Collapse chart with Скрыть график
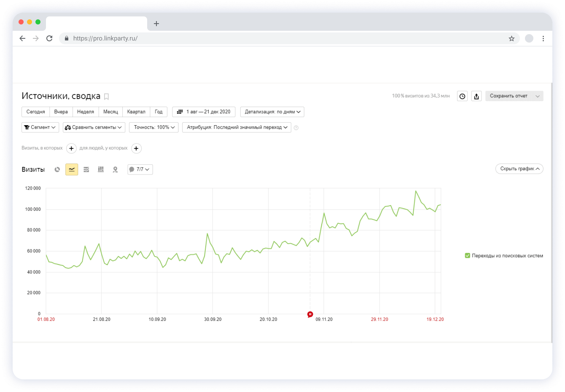565x392 pixels. click(x=519, y=169)
